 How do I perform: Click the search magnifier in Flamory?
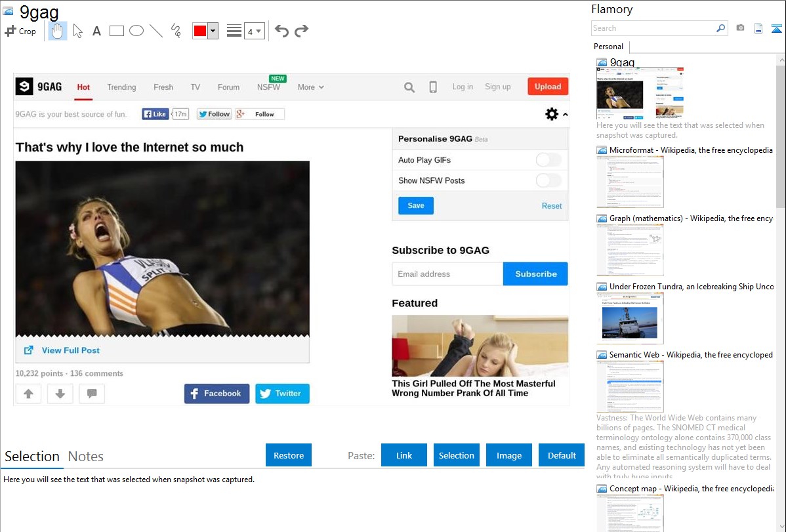[720, 28]
